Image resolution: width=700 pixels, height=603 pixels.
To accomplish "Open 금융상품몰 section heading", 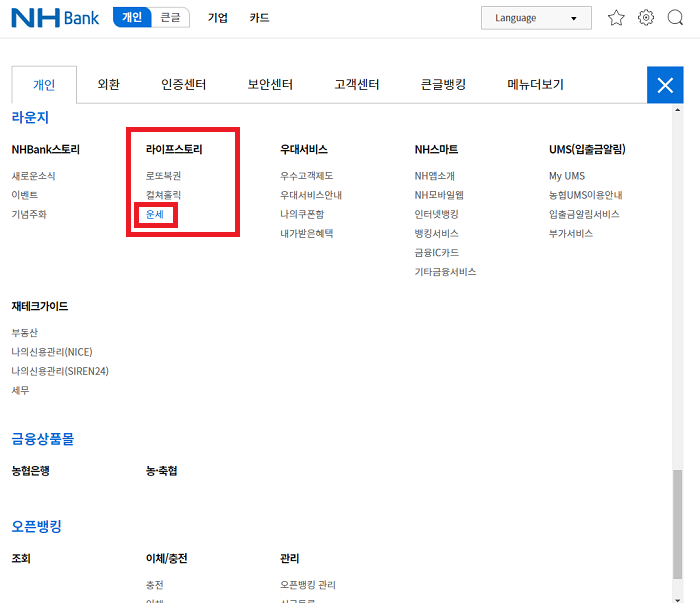I will (42, 439).
